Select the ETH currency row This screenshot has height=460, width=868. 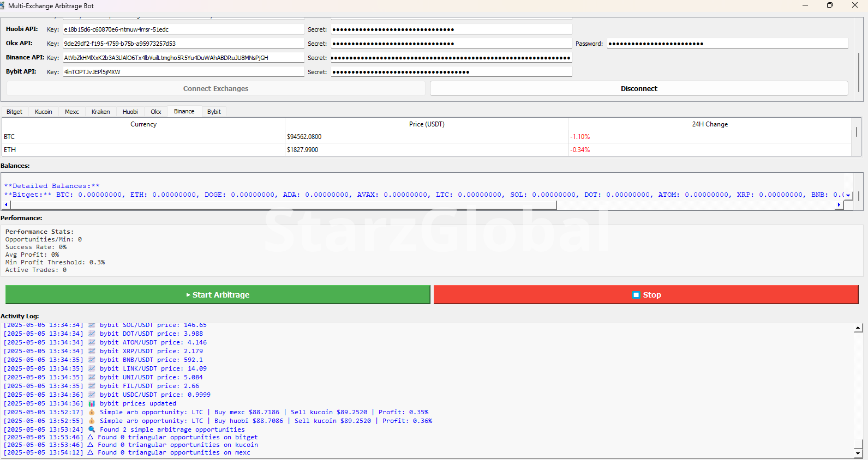427,150
